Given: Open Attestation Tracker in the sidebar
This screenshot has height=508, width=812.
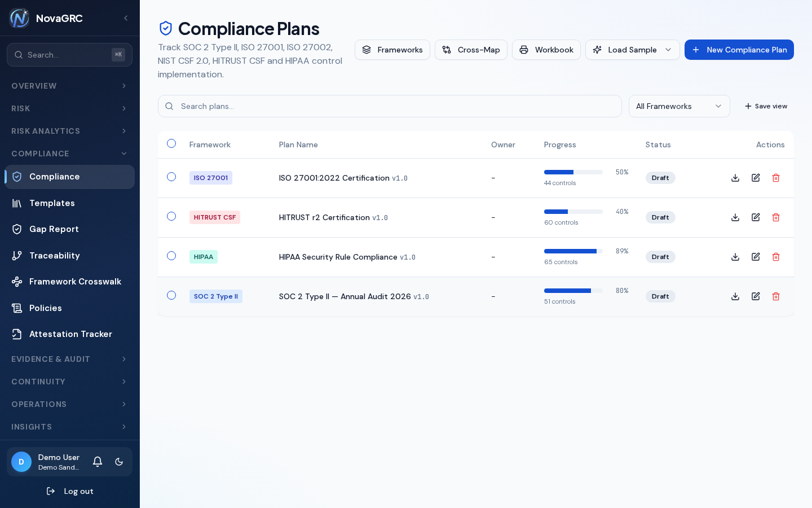Looking at the screenshot, I should point(69,334).
